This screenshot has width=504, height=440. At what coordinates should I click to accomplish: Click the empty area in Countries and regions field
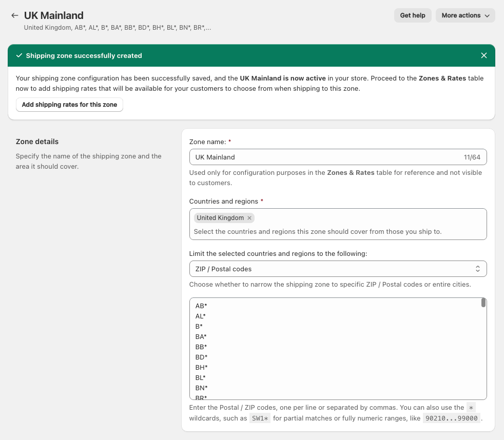click(370, 218)
